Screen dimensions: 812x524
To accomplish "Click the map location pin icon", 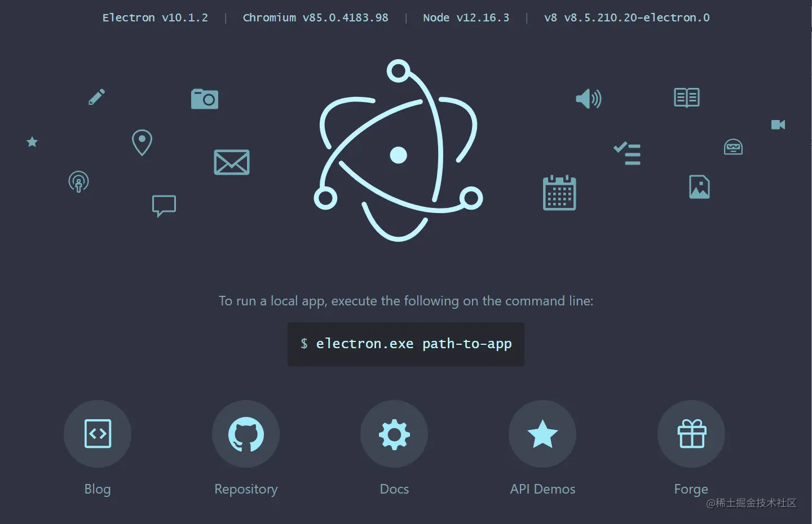I will [142, 143].
